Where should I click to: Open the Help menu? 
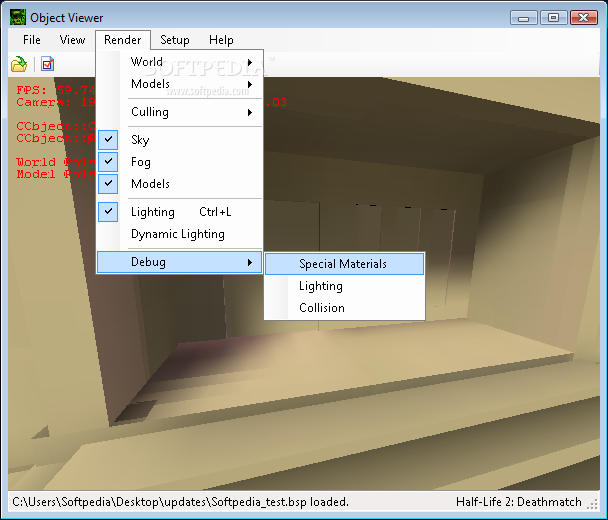[x=221, y=40]
